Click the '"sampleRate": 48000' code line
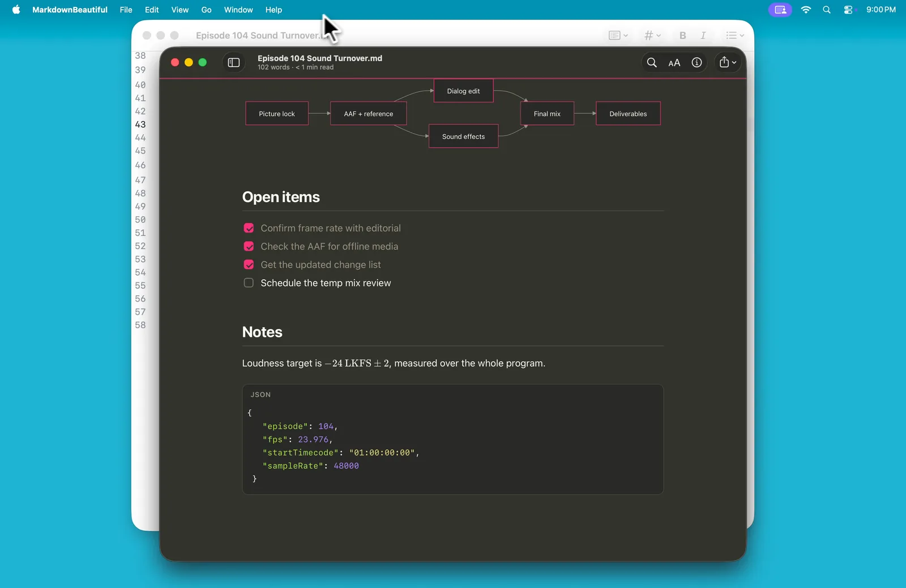Image resolution: width=906 pixels, height=588 pixels. (x=310, y=466)
